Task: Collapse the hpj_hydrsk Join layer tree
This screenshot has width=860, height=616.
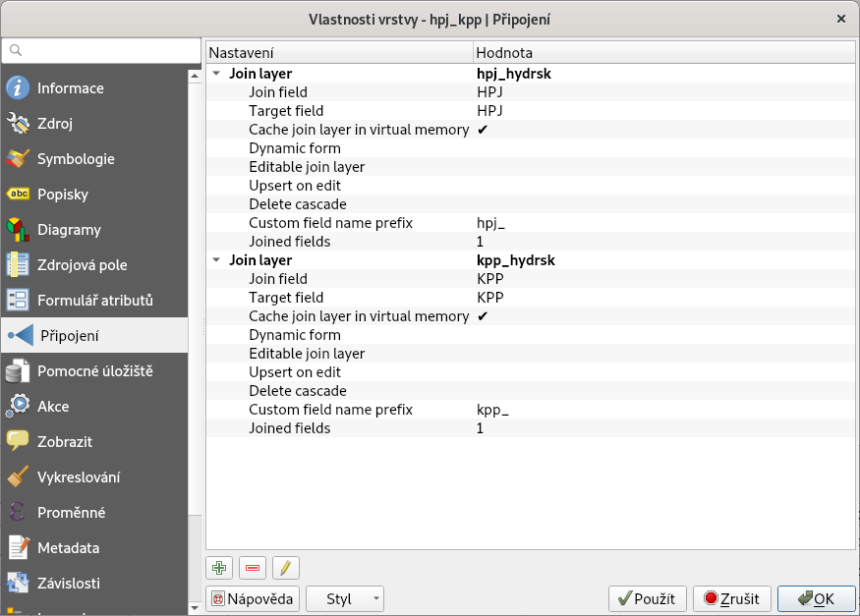Action: [216, 74]
